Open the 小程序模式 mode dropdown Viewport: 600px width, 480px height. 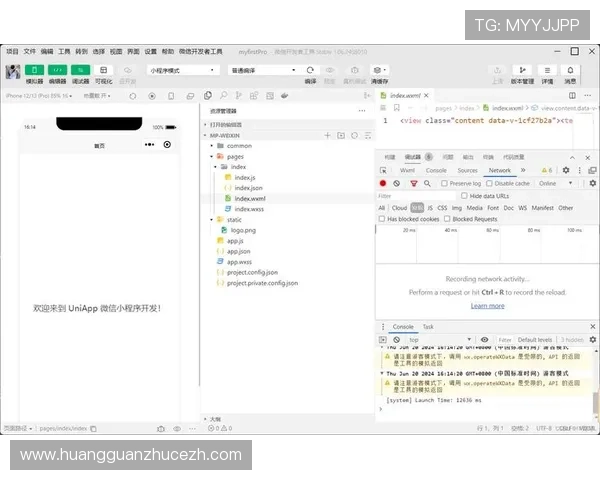pos(183,70)
